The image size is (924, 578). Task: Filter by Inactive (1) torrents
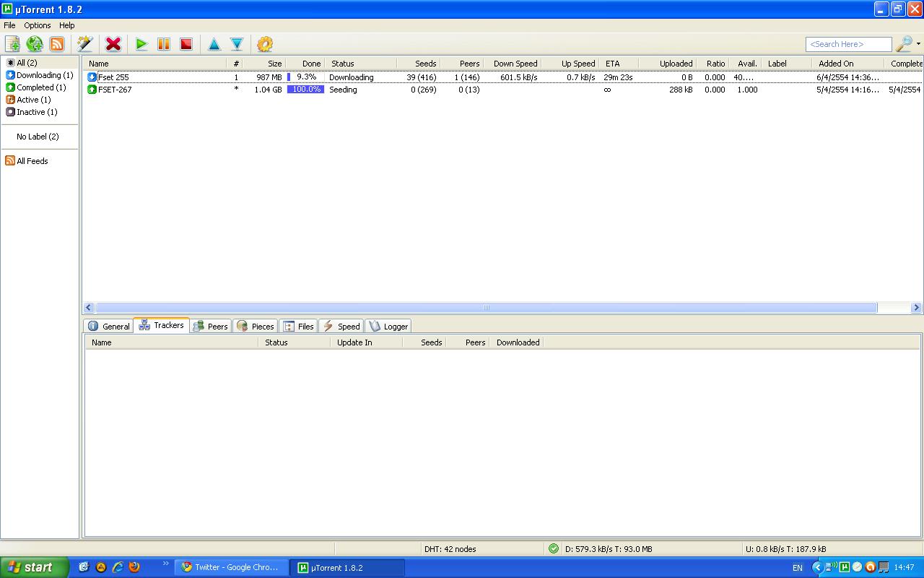(x=32, y=112)
